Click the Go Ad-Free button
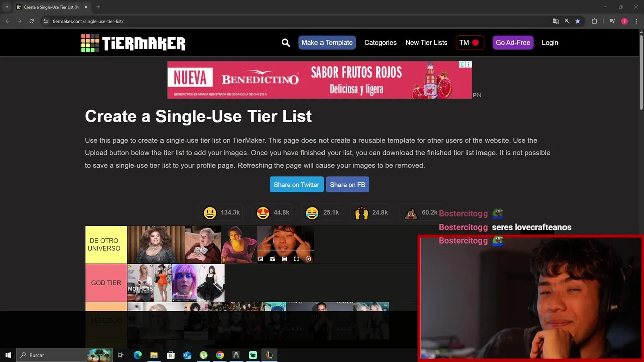Screen dimensions: 644x362 click(x=513, y=43)
